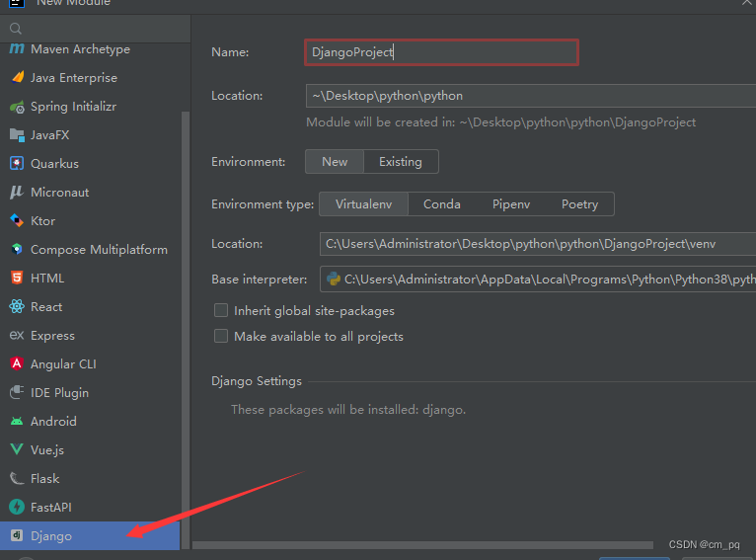Viewport: 756px width, 560px height.
Task: Select Quarkus generator entry
Action: [90, 164]
